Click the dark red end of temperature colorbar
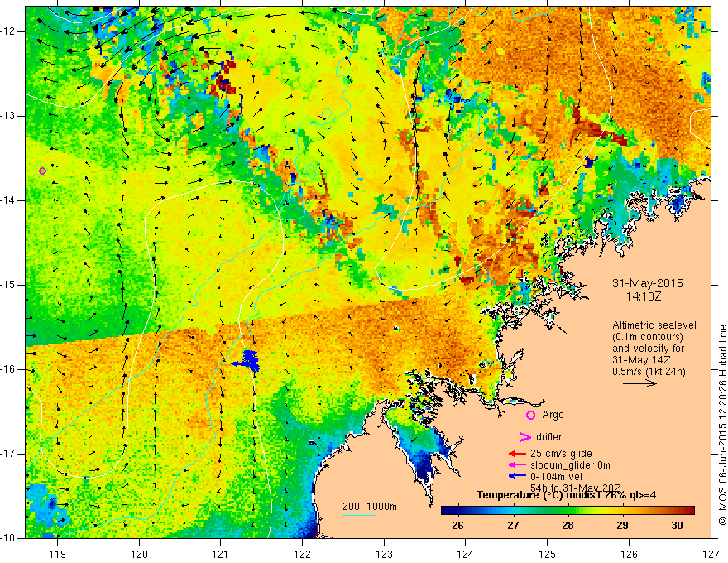 click(691, 511)
